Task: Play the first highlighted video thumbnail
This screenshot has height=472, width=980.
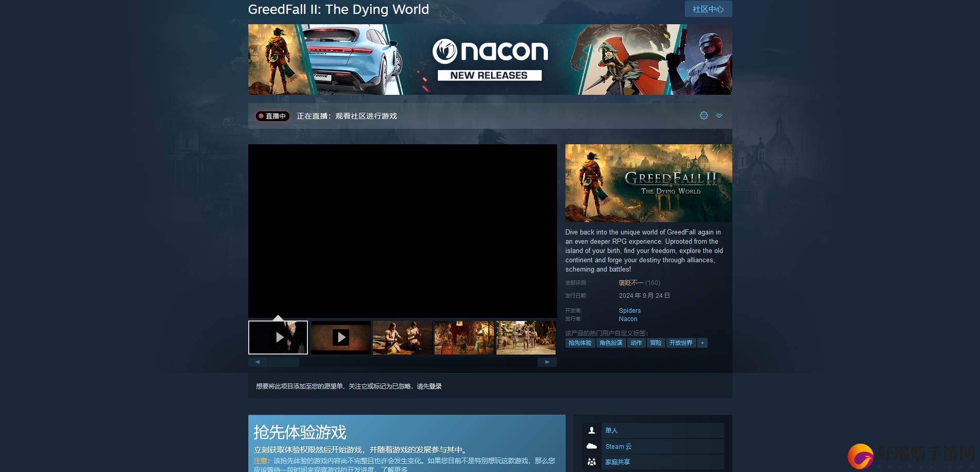Action: [x=278, y=338]
